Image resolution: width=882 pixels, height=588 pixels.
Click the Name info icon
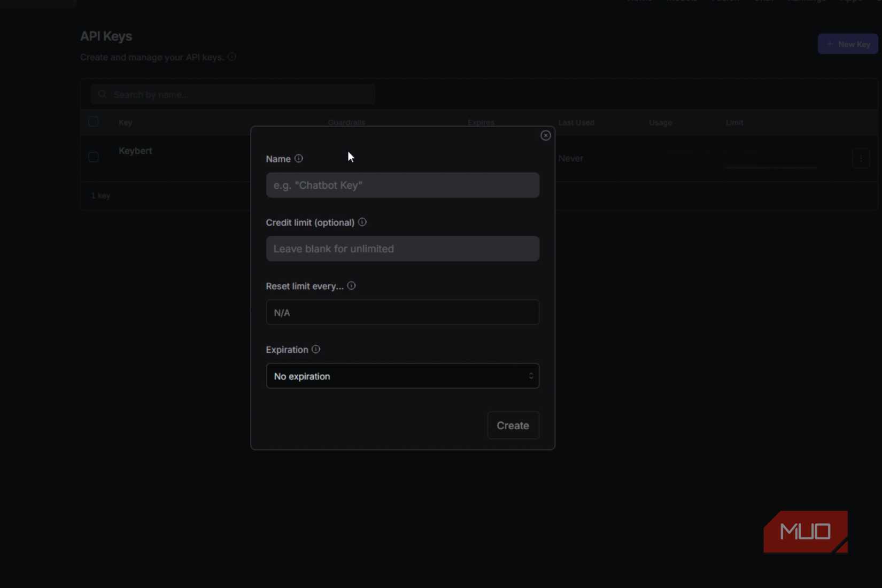pyautogui.click(x=299, y=158)
